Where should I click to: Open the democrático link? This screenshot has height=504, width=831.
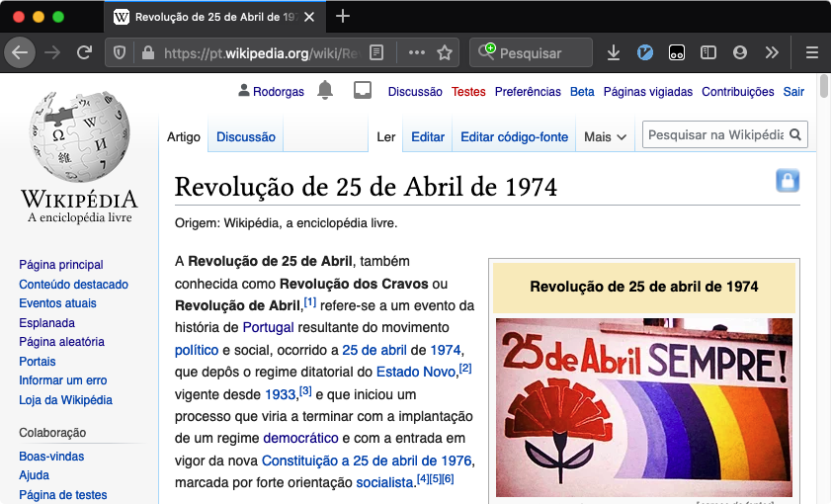300,439
